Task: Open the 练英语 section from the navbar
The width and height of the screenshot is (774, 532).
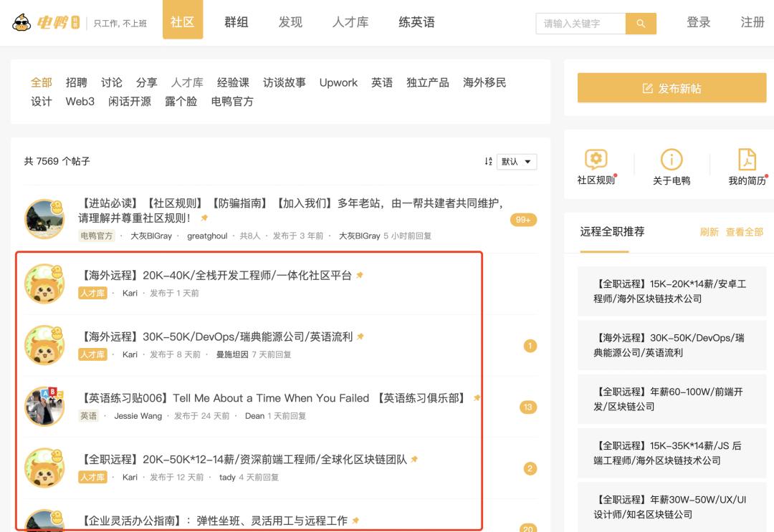Action: click(416, 22)
